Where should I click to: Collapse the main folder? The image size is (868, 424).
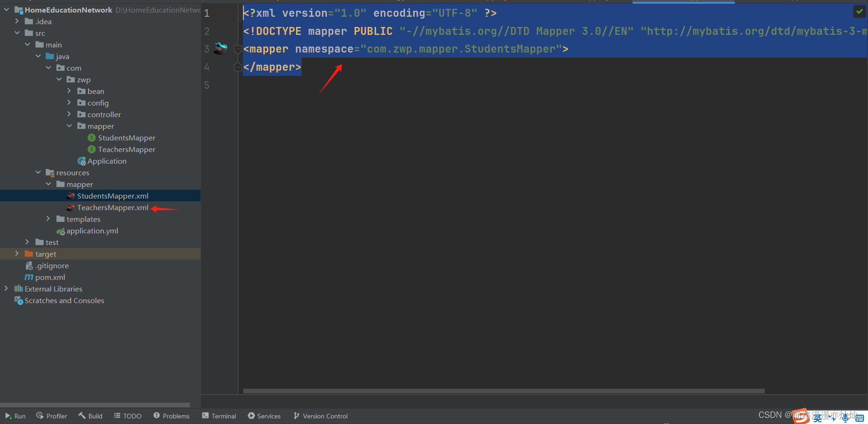pos(27,44)
